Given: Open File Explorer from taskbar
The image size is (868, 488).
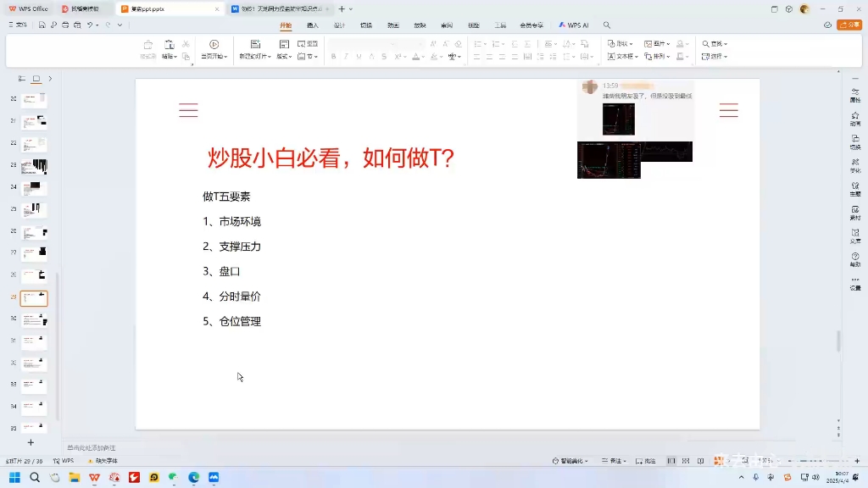Looking at the screenshot, I should [75, 478].
